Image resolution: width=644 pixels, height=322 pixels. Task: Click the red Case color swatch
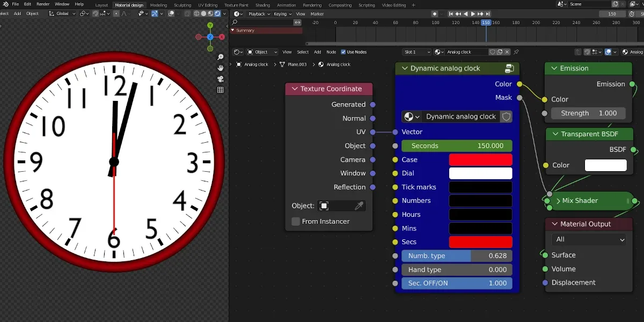pyautogui.click(x=480, y=159)
